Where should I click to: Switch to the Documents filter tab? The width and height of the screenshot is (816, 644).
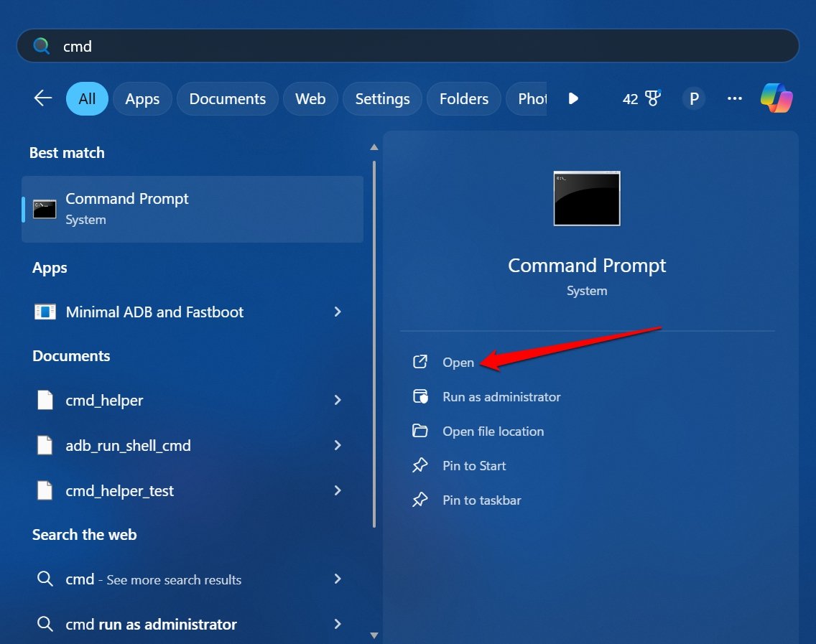(228, 98)
